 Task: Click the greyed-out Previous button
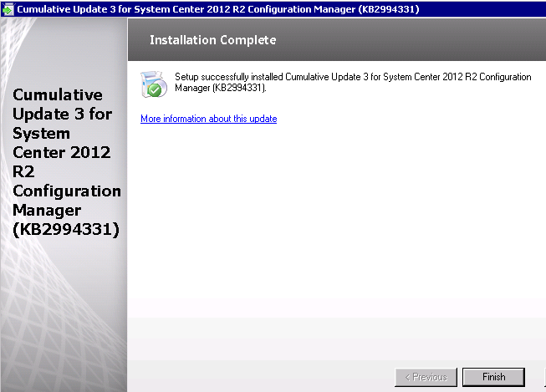click(x=426, y=377)
